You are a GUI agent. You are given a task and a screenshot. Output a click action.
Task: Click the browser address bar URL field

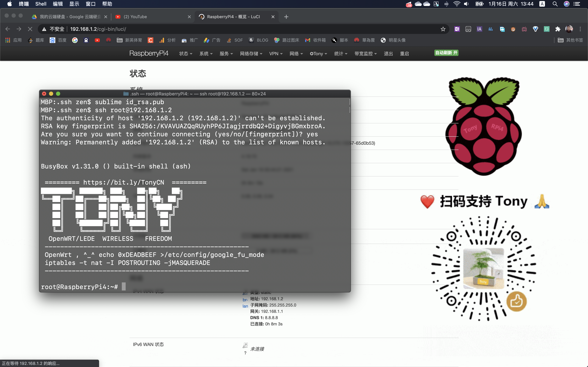(x=243, y=29)
